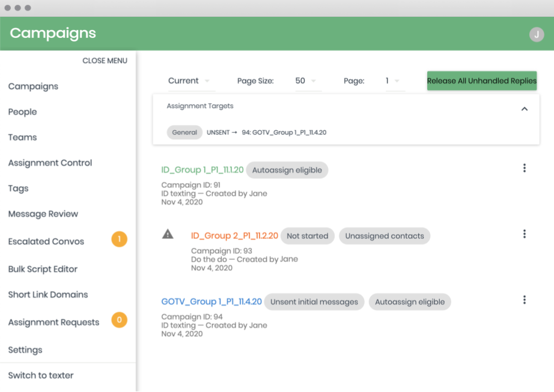The image size is (554, 392).
Task: Open kebab menu for ID_Group 2_P1_11.2.20
Action: click(524, 234)
